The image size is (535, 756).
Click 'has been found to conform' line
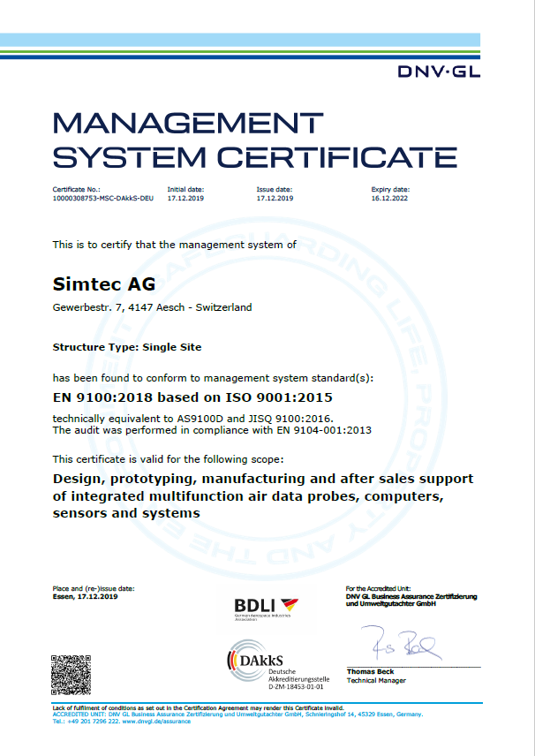pyautogui.click(x=213, y=378)
